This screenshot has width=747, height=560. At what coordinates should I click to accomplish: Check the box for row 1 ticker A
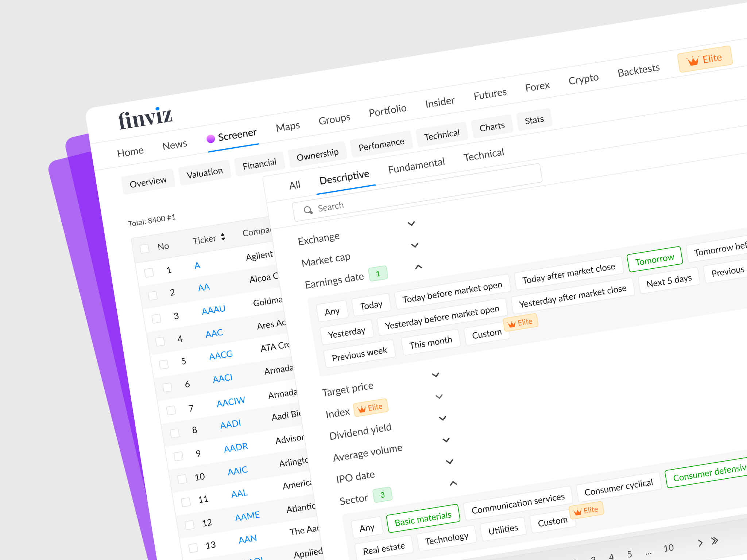(149, 272)
